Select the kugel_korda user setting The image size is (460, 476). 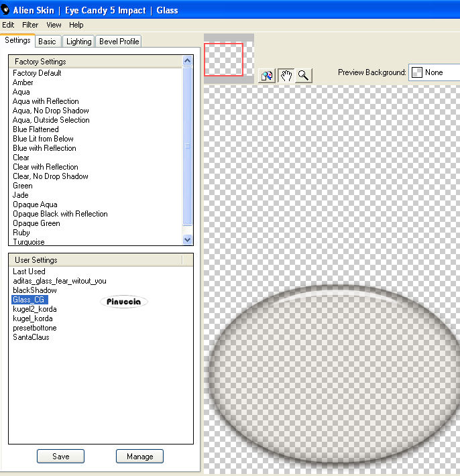(x=33, y=318)
